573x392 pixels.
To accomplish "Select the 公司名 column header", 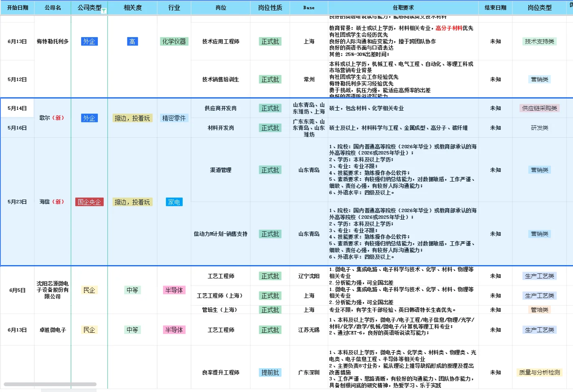I will (53, 8).
